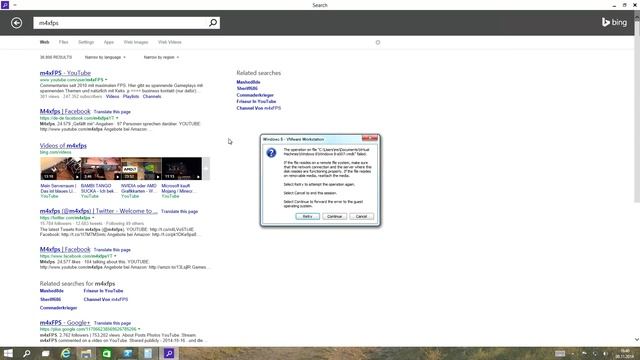Screen dimensions: 640x360
Task: Play BAMBI TANGO SUCKA video thumbnail
Action: pos(100,169)
